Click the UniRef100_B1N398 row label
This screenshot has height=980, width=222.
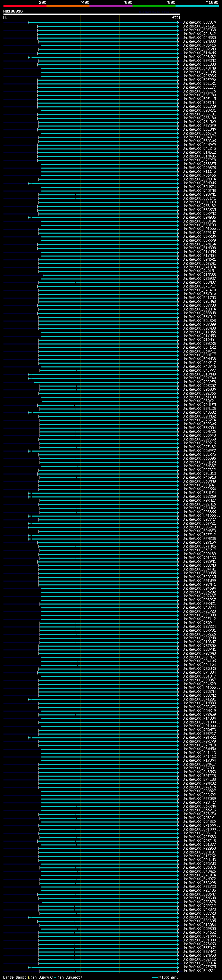click(x=199, y=248)
